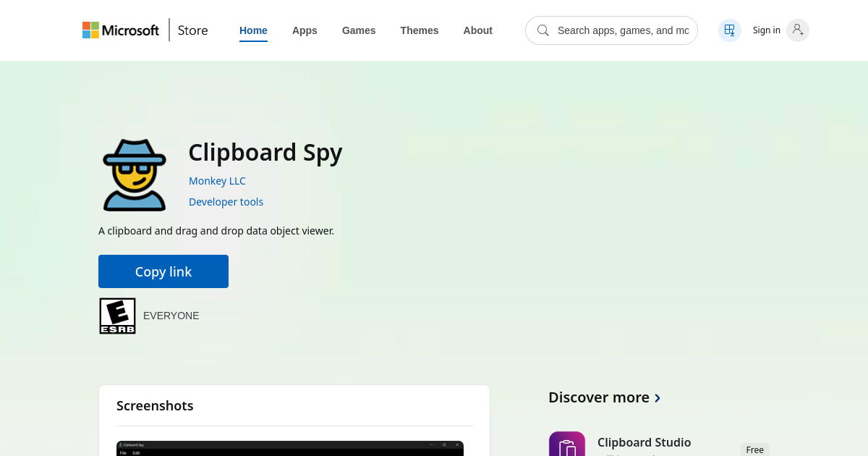868x456 pixels.
Task: Open the Monkey LLC publisher link
Action: point(217,181)
